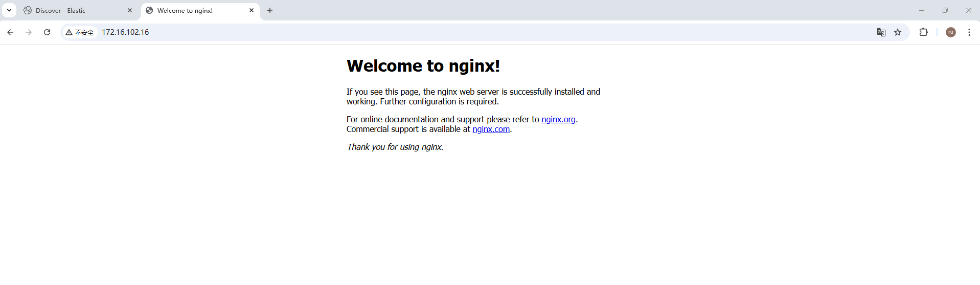Open the Chrome three-dot menu
The width and height of the screenshot is (980, 285).
969,32
